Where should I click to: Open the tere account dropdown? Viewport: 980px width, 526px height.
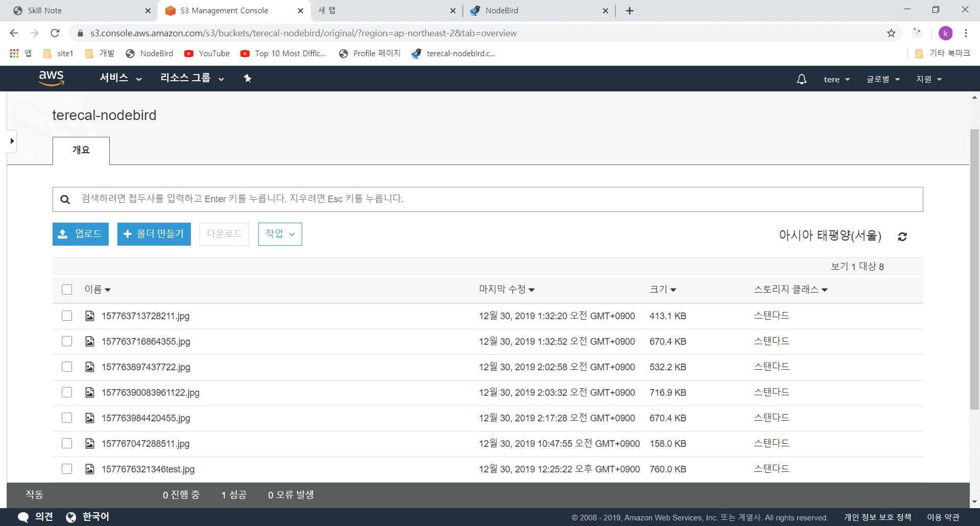[837, 79]
